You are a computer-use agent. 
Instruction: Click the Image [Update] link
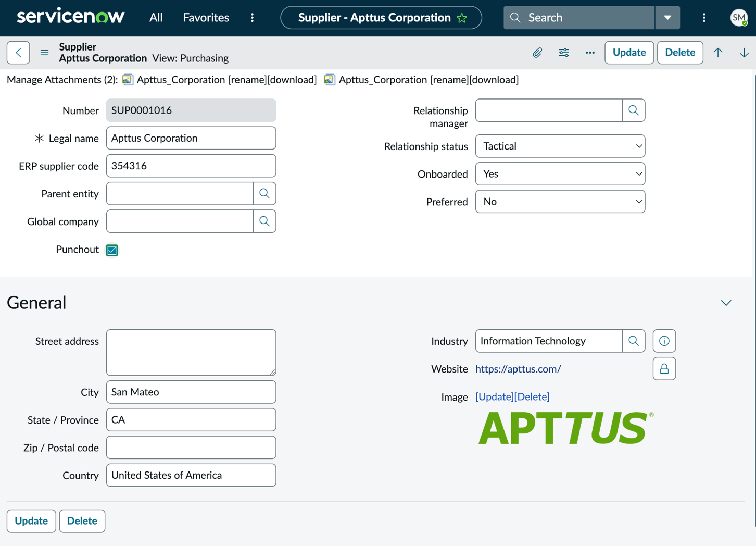click(x=495, y=396)
